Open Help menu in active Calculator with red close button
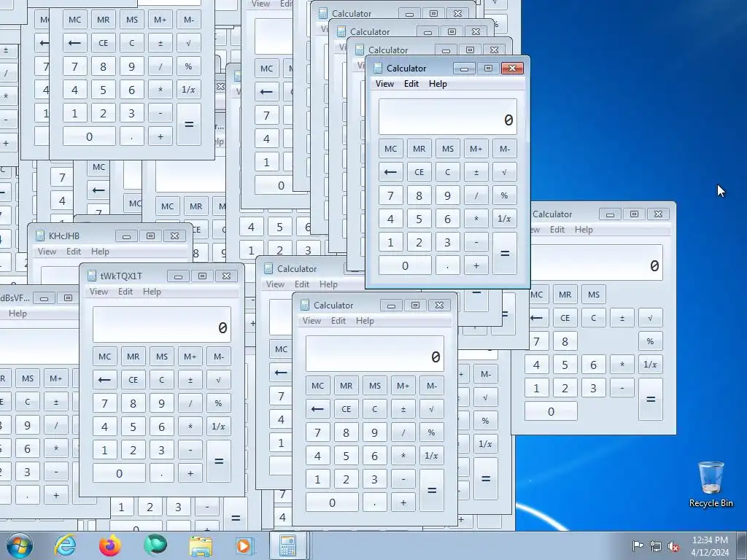This screenshot has height=560, width=747. (x=438, y=84)
